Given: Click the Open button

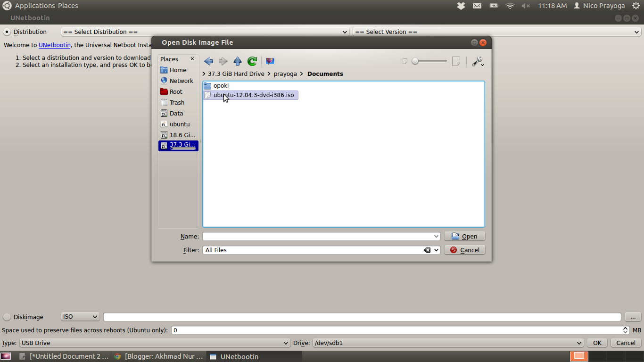Looking at the screenshot, I should tap(464, 236).
